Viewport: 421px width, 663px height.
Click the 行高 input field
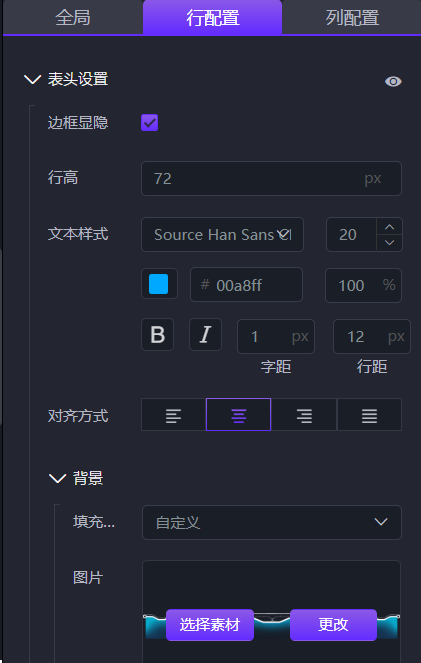(271, 178)
